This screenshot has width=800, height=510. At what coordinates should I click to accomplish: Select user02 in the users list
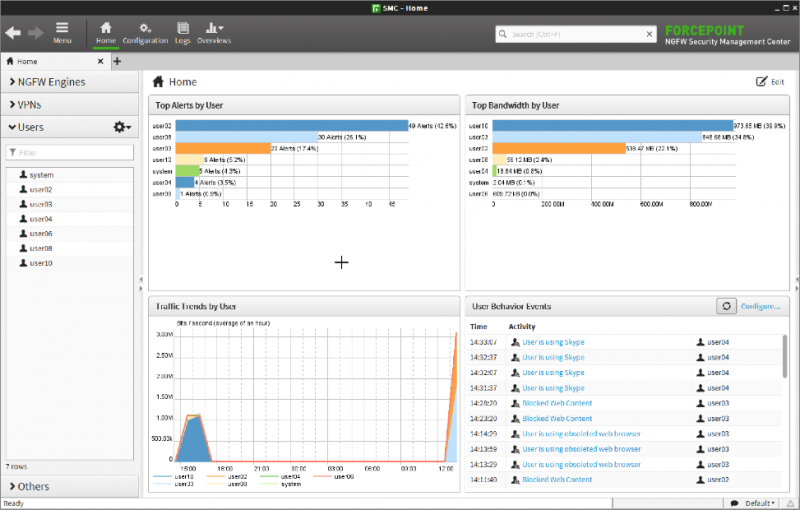click(70, 190)
